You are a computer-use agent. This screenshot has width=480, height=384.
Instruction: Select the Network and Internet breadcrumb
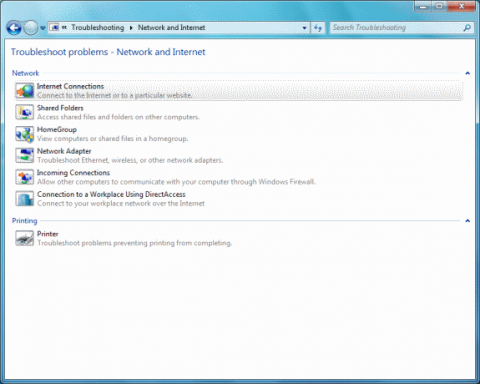(171, 28)
